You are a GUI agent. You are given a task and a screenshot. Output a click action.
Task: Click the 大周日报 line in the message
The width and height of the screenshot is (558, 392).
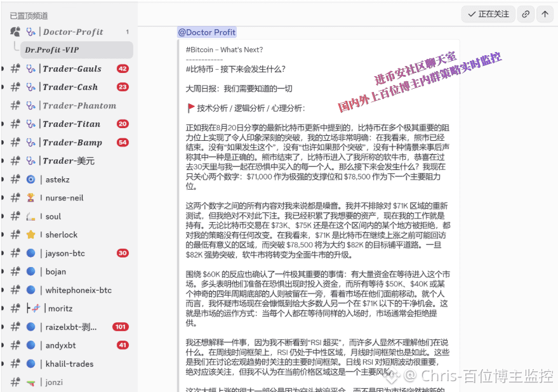coord(239,89)
